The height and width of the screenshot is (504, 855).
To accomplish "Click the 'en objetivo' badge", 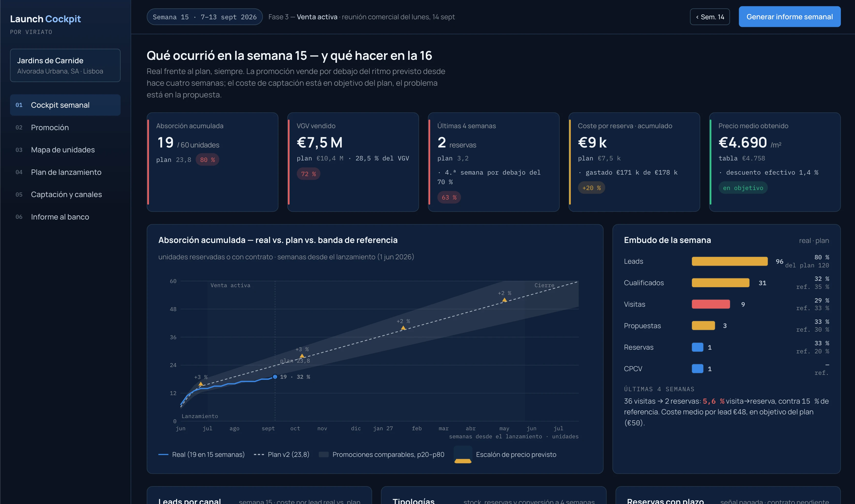I will 743,188.
